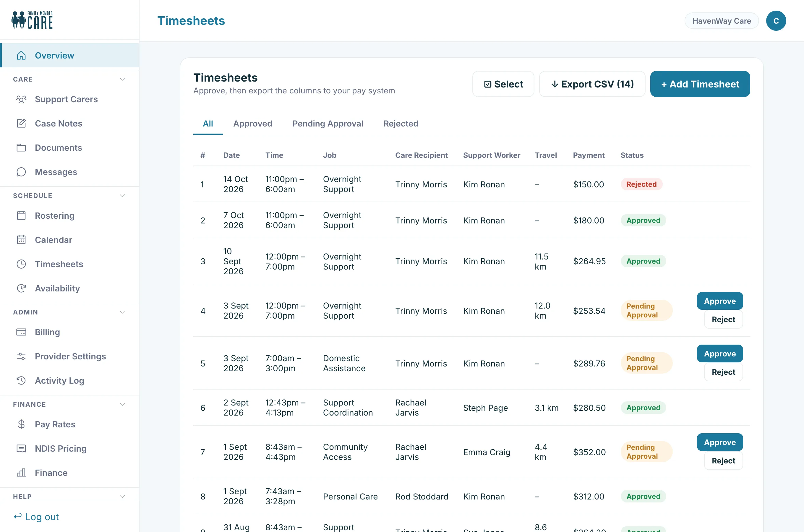Click the Status column header

click(632, 155)
